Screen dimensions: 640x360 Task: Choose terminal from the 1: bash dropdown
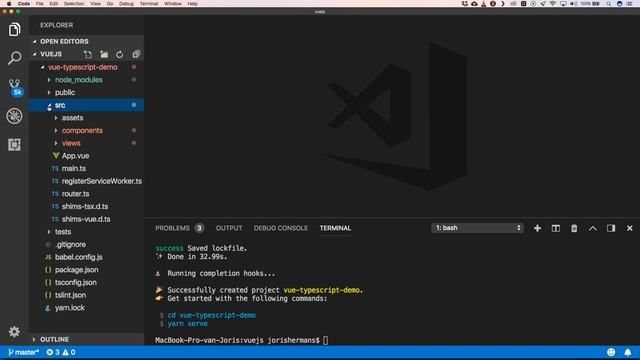click(x=477, y=228)
